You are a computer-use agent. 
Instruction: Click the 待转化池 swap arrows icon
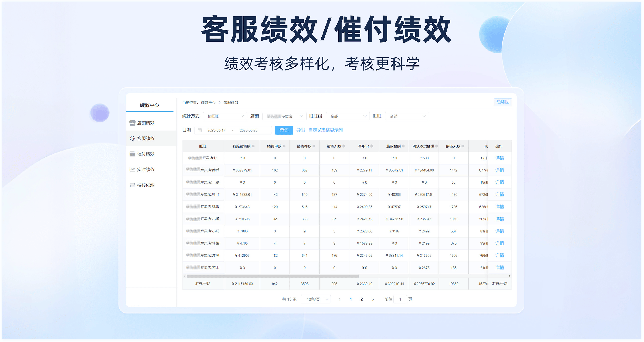point(132,185)
